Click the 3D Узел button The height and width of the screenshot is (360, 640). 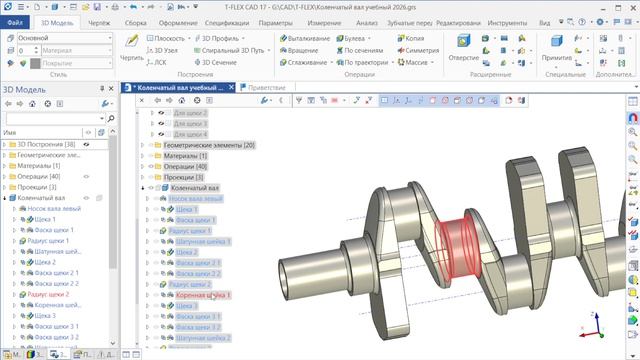click(x=162, y=50)
